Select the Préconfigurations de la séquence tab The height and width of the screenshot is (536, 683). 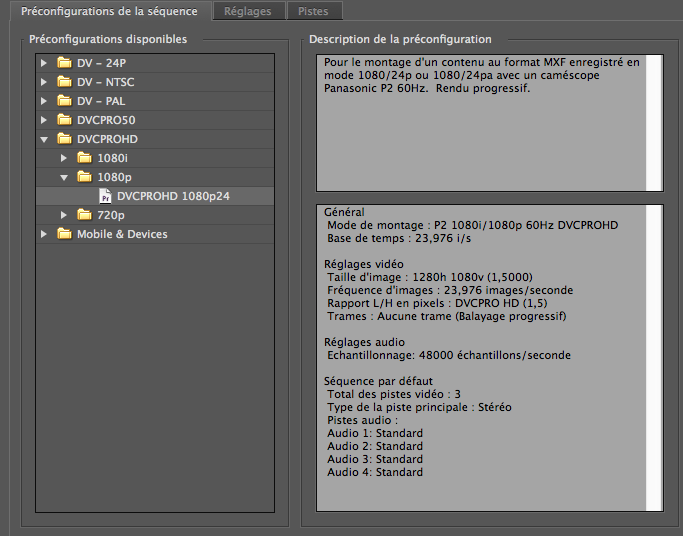[x=109, y=11]
